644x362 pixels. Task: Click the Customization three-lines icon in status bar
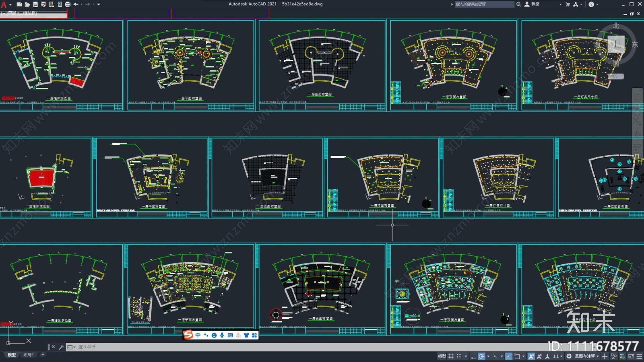639,356
